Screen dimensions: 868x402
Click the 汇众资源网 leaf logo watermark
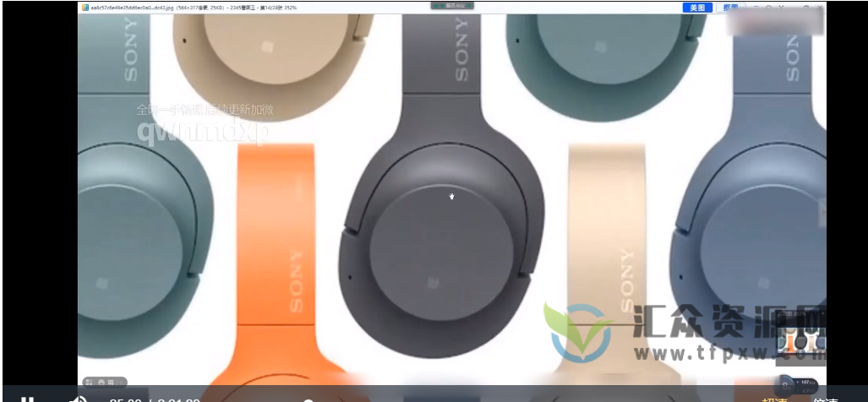click(x=579, y=331)
